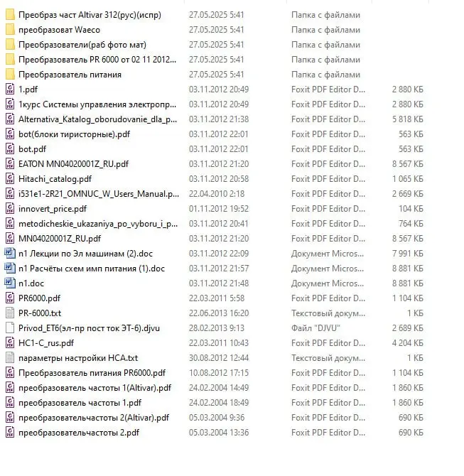The width and height of the screenshot is (464, 476).
Task: Click Word icon of n1 Лекции по Эл машинам
Action: coord(10,253)
